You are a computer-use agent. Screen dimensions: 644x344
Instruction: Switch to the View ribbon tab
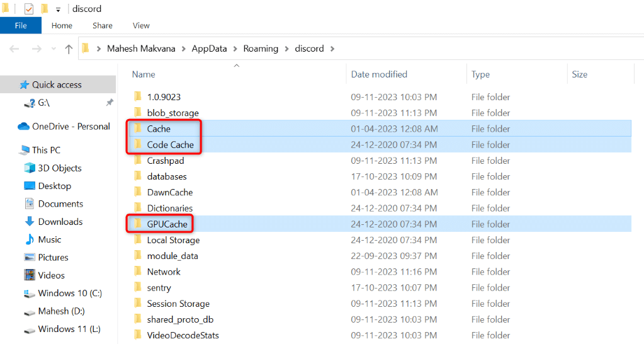coord(141,25)
